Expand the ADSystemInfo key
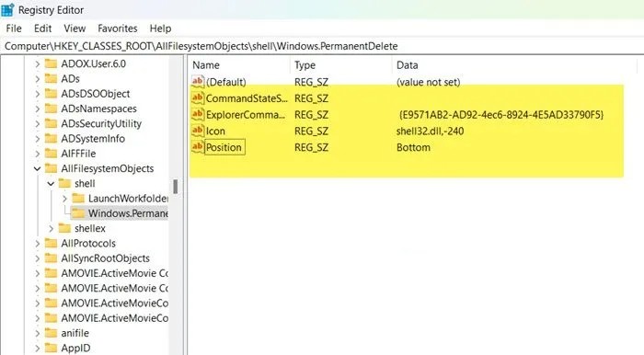Image resolution: width=644 pixels, height=355 pixels. click(x=37, y=139)
